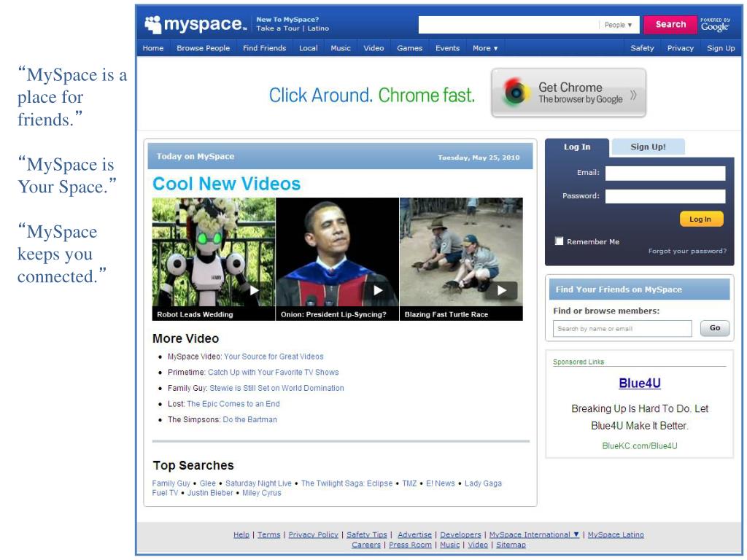Click Fuel TV in Top Searches
Viewport: 747px width, 560px height.
click(165, 493)
